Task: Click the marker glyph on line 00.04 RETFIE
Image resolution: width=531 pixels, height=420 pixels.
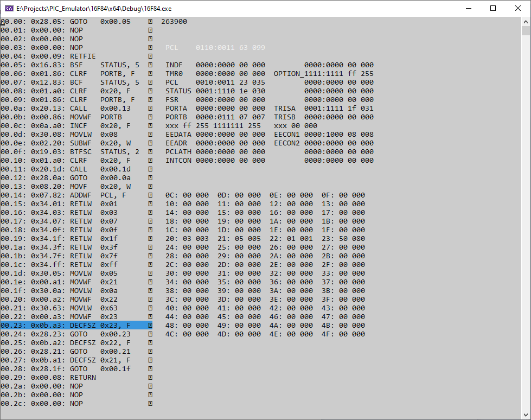Action: (x=150, y=56)
